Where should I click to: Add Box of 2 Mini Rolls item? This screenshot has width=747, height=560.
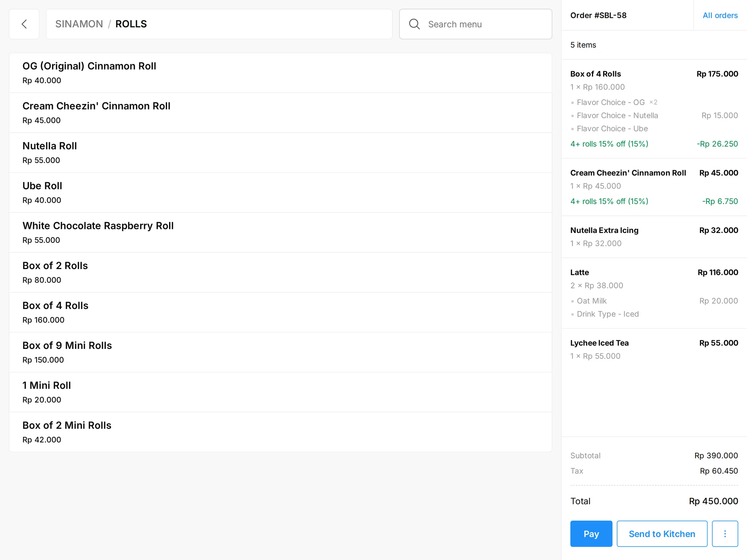click(280, 432)
